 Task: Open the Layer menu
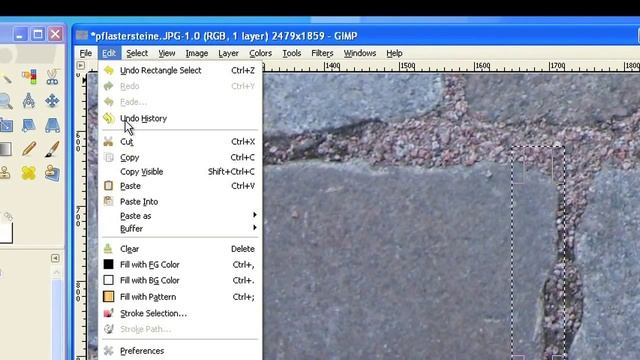tap(228, 53)
